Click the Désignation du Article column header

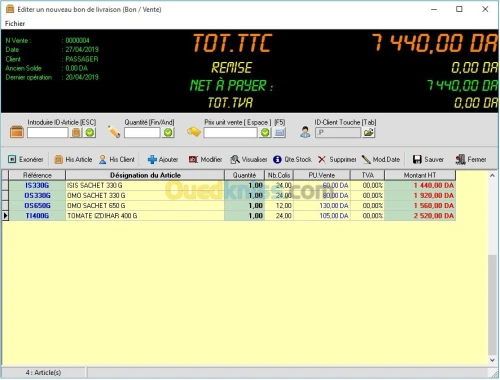pos(145,175)
